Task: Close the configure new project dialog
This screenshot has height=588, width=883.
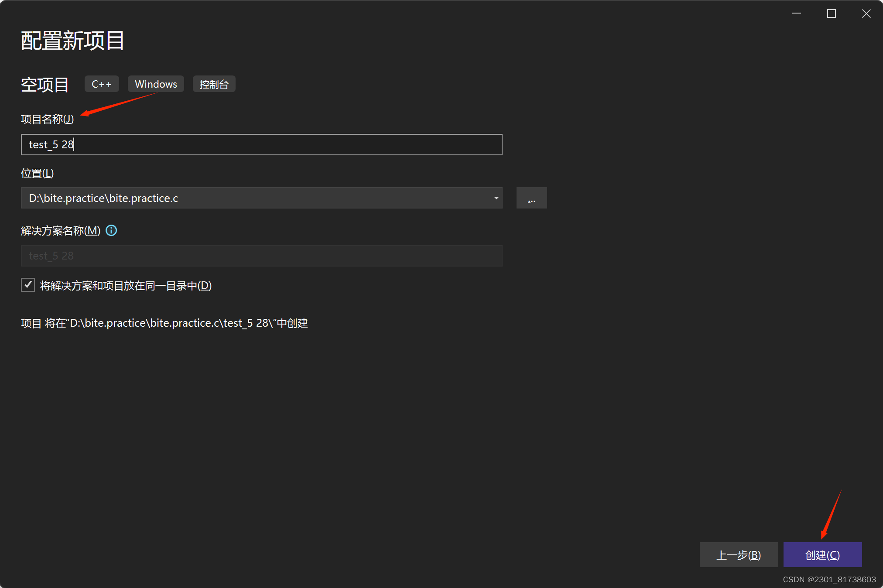Action: (x=866, y=14)
